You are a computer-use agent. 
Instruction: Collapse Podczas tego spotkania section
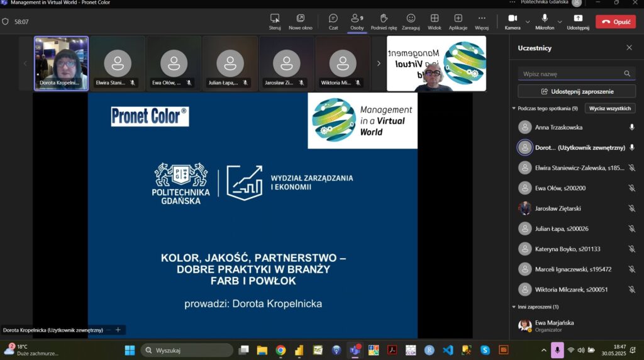514,108
